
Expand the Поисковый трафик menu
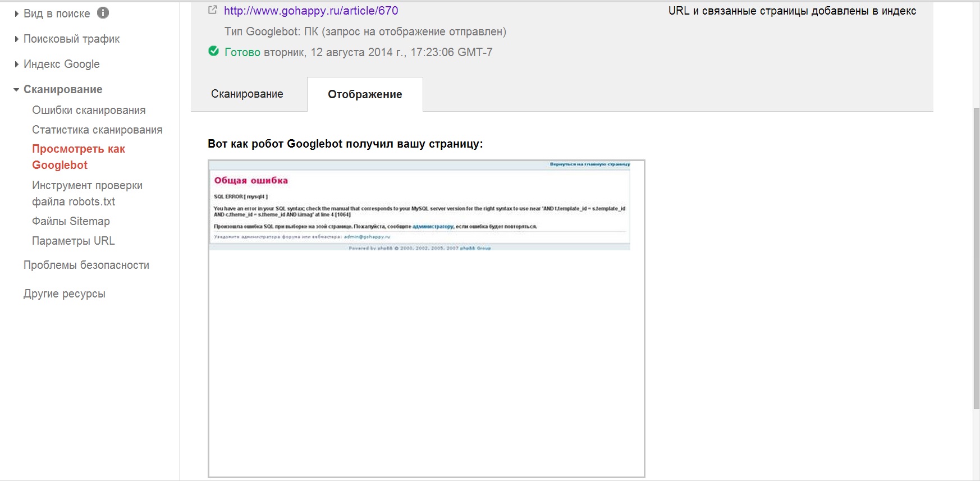tap(71, 39)
